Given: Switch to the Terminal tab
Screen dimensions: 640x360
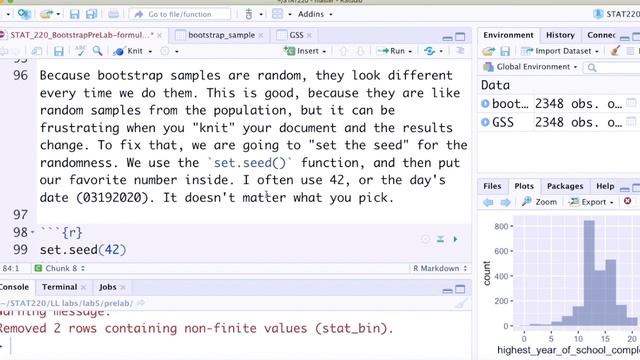Looking at the screenshot, I should [x=59, y=287].
